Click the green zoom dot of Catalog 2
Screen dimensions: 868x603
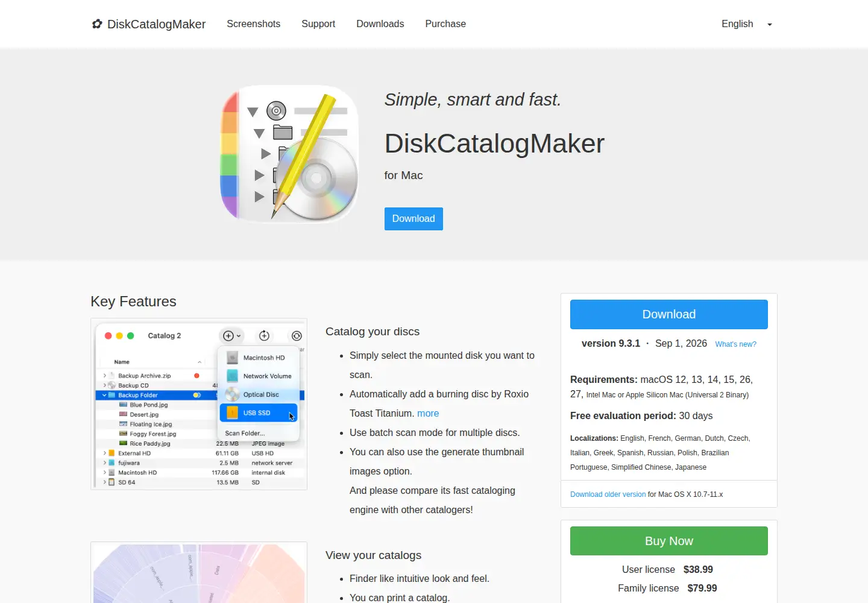point(131,336)
